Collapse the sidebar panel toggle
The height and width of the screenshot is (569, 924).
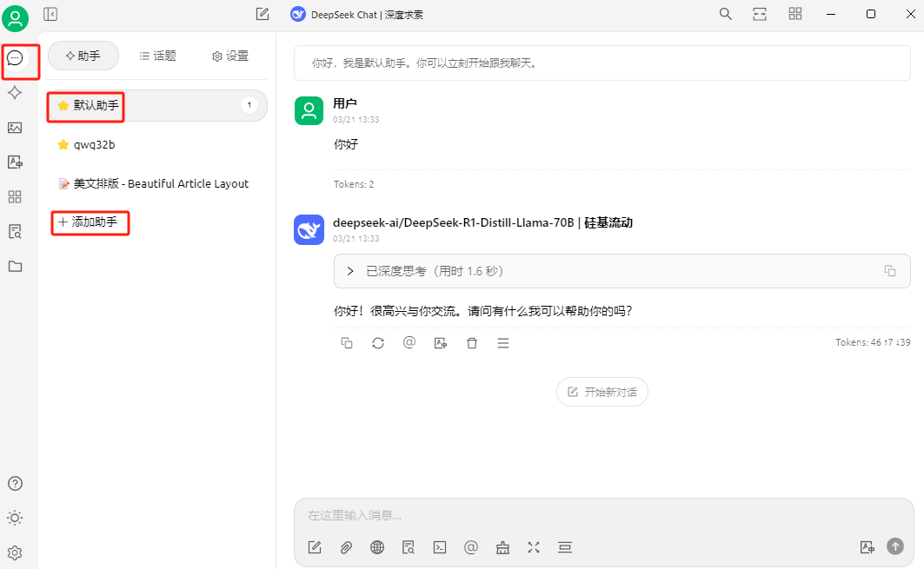point(50,14)
